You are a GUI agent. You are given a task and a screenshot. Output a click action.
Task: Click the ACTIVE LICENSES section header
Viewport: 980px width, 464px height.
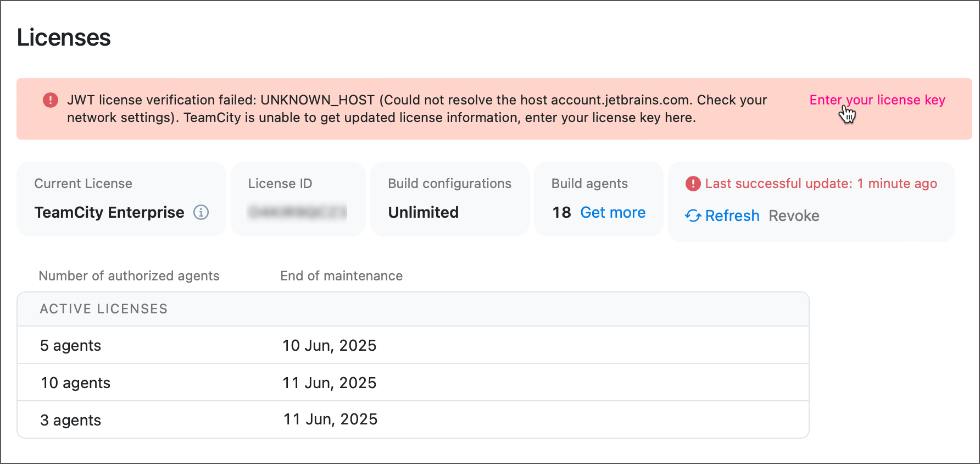pos(104,309)
